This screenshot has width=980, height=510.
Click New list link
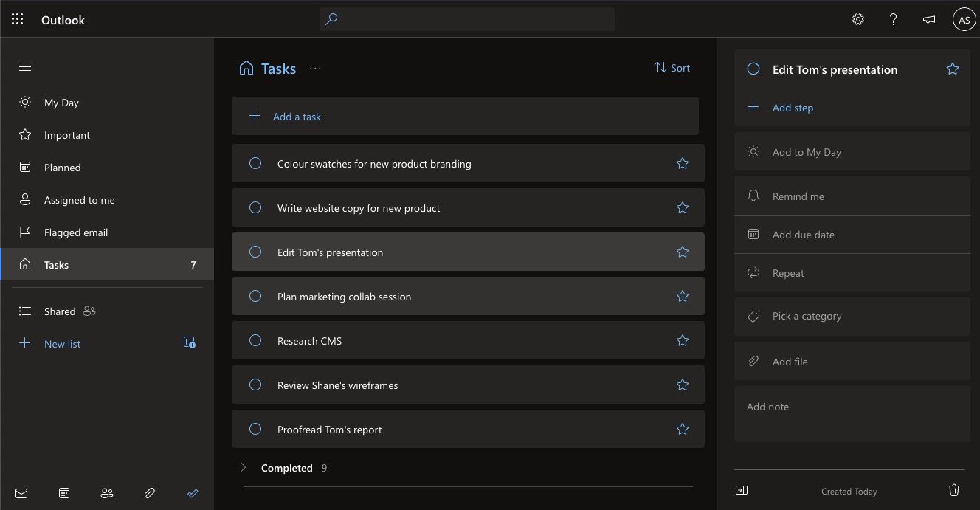pos(63,344)
